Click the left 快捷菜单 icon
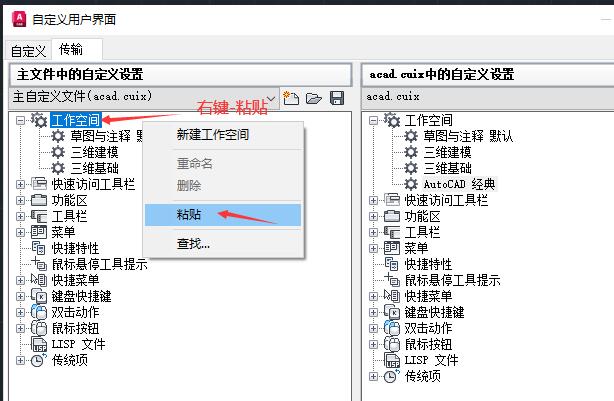This screenshot has height=401, width=614. click(x=39, y=280)
